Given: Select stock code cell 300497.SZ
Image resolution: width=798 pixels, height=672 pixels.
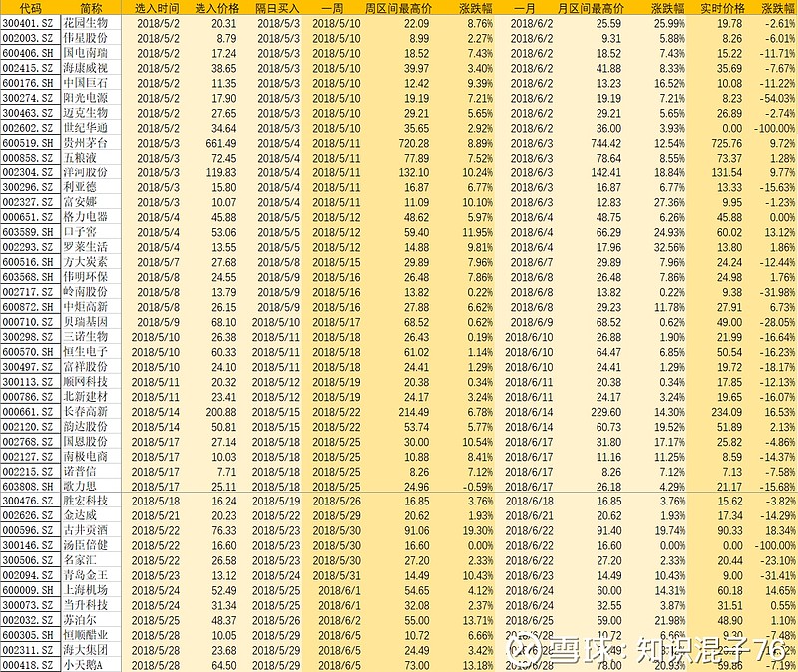Looking at the screenshot, I should click(30, 366).
